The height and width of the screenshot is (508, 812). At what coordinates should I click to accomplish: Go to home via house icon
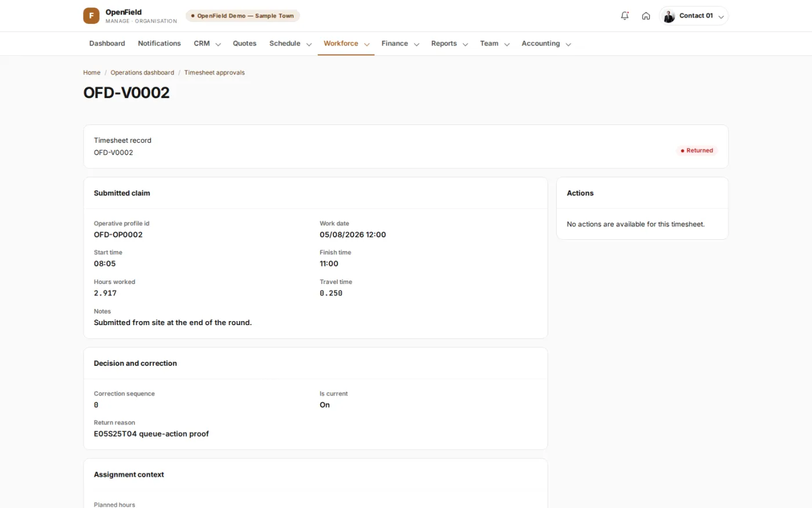point(646,16)
